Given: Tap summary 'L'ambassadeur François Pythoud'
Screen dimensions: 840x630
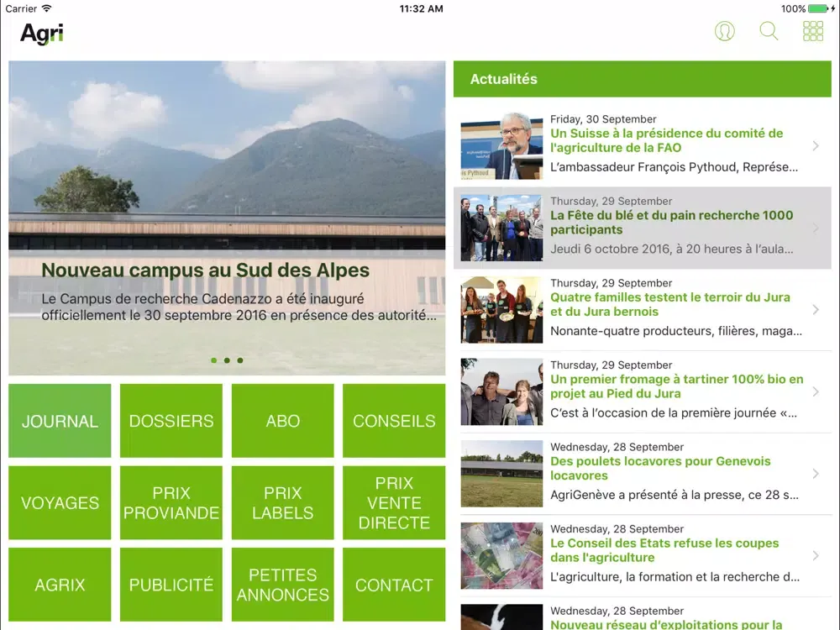Looking at the screenshot, I should point(674,167).
